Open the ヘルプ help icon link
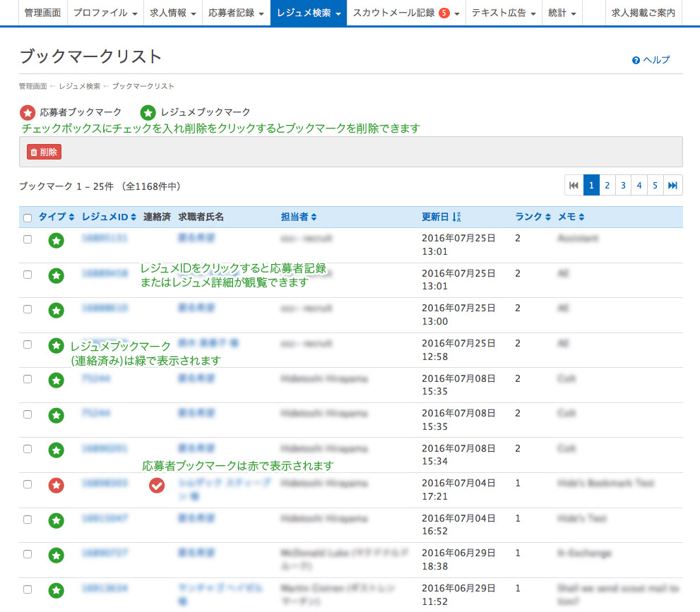 tap(651, 60)
